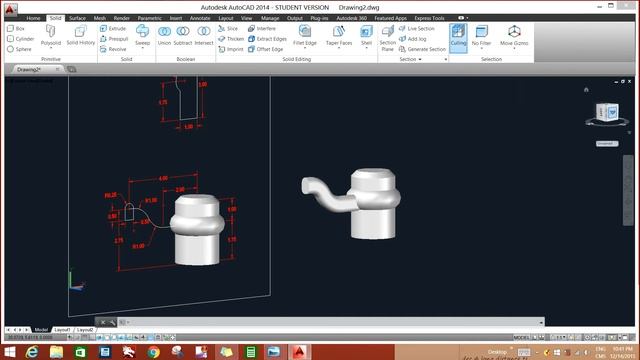Screen dimensions: 640x360
Task: Select the Box primitive tool
Action: coord(16,29)
